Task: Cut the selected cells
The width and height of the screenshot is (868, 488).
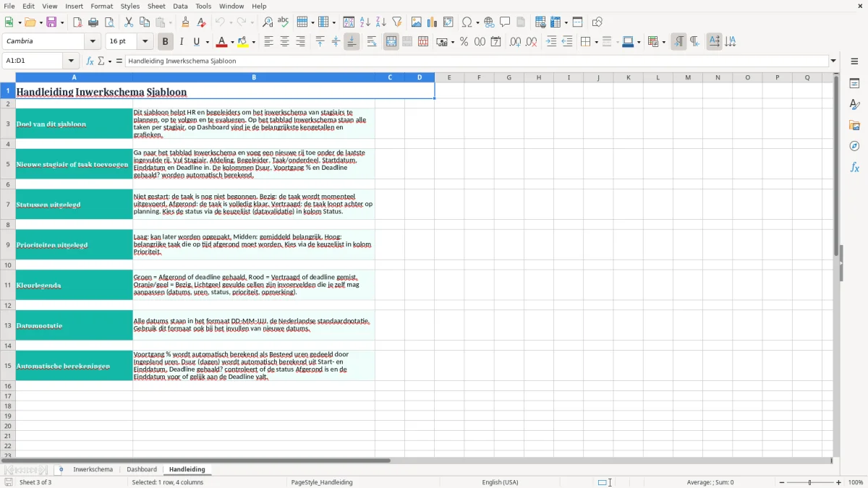Action: pyautogui.click(x=129, y=22)
